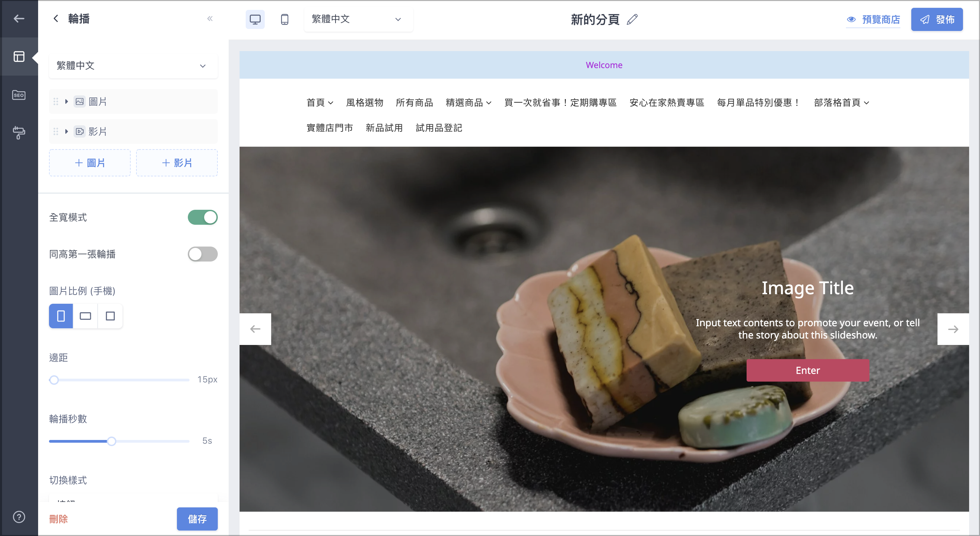Image resolution: width=980 pixels, height=536 pixels.
Task: Collapse the side panel with double chevron
Action: click(210, 19)
